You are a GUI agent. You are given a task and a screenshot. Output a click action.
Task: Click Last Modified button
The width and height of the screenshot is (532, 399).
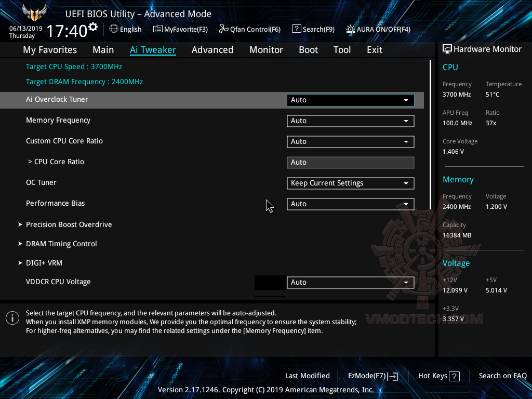coord(308,376)
